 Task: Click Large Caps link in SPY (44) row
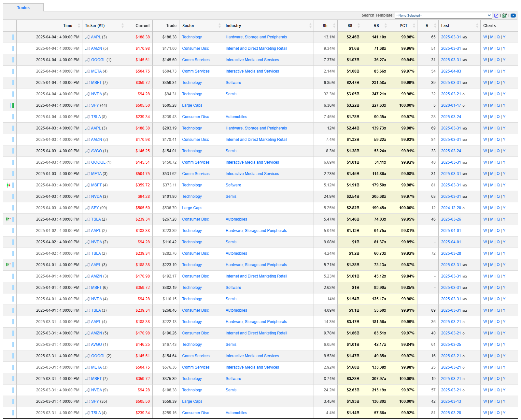pos(192,105)
